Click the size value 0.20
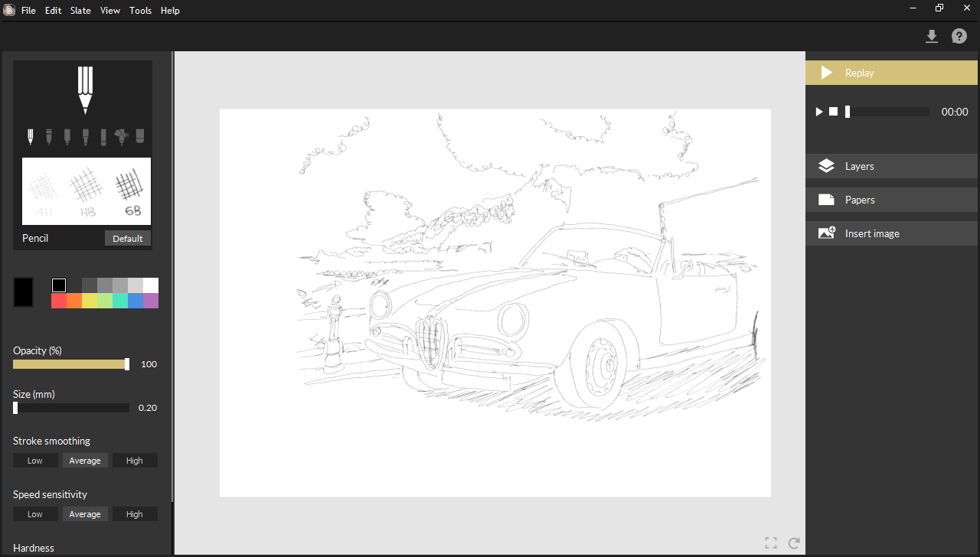Screen dimensions: 980x557 (x=148, y=408)
